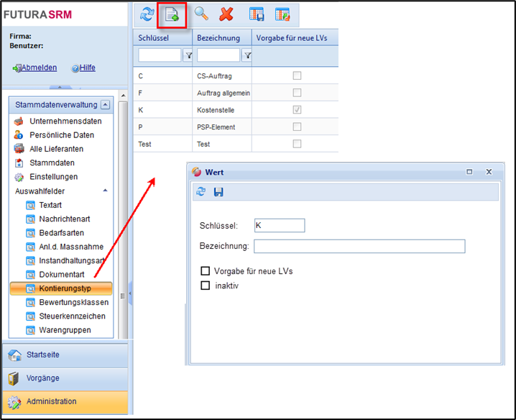Collapse the Auswahlfelder section arrow
This screenshot has width=516, height=420.
(x=106, y=191)
